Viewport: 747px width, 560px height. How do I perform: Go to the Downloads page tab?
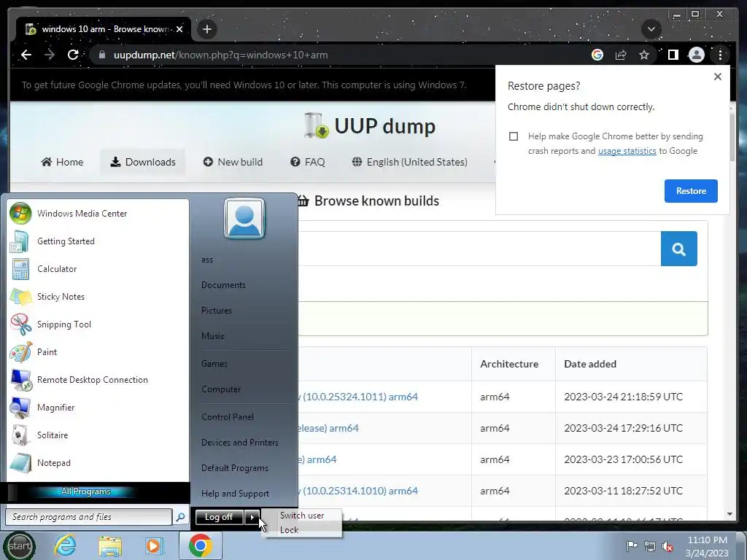click(143, 162)
